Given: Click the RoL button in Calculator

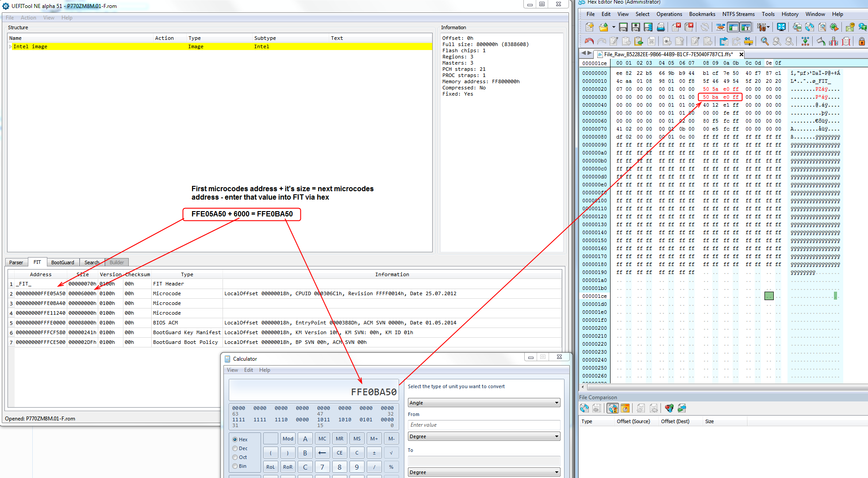Looking at the screenshot, I should point(271,467).
